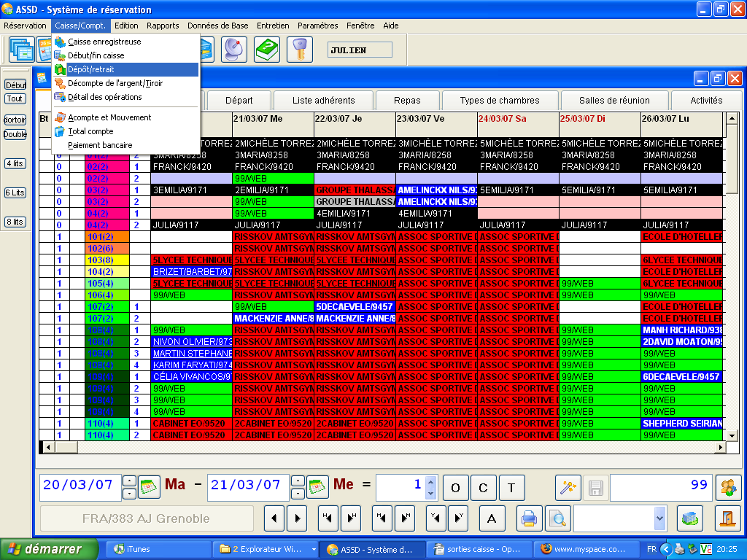The image size is (747, 560).
Task: Filter by the 8 lits sidebar button
Action: tap(15, 222)
